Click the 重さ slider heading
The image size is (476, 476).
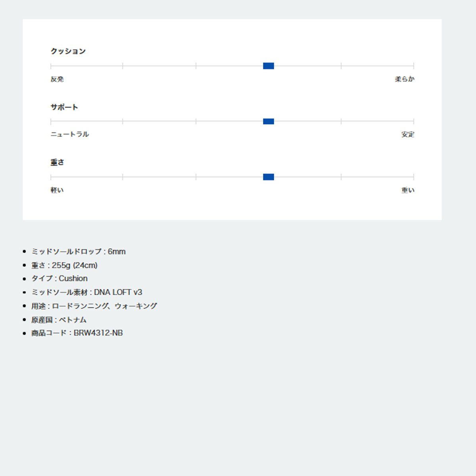tap(57, 162)
